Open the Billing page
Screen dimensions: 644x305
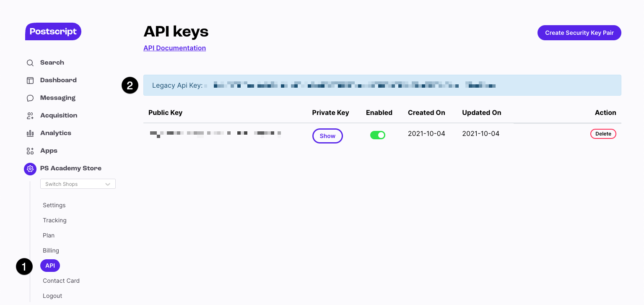coord(51,250)
